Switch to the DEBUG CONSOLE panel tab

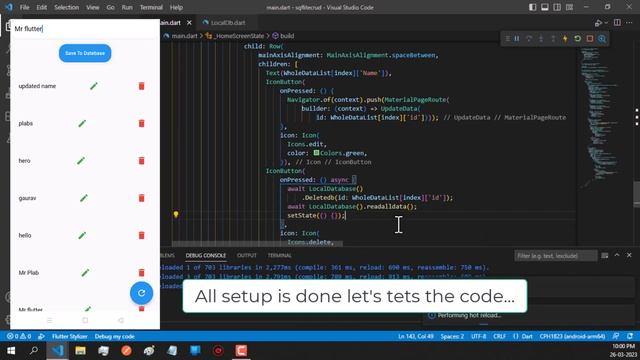click(206, 256)
